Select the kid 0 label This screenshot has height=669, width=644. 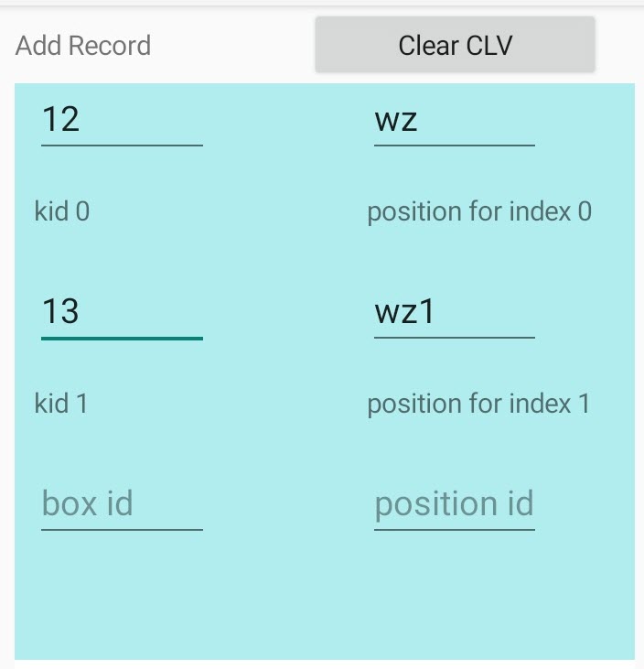click(62, 212)
